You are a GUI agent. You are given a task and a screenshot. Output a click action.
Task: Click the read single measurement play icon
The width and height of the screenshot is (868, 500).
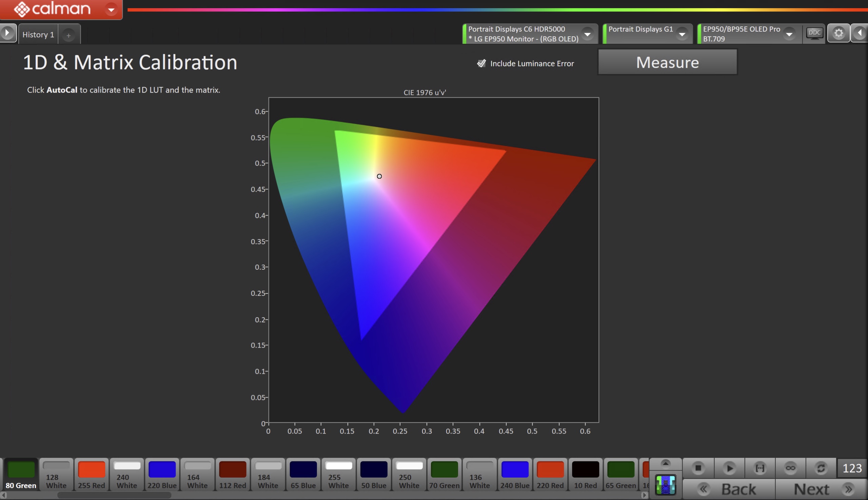click(729, 468)
